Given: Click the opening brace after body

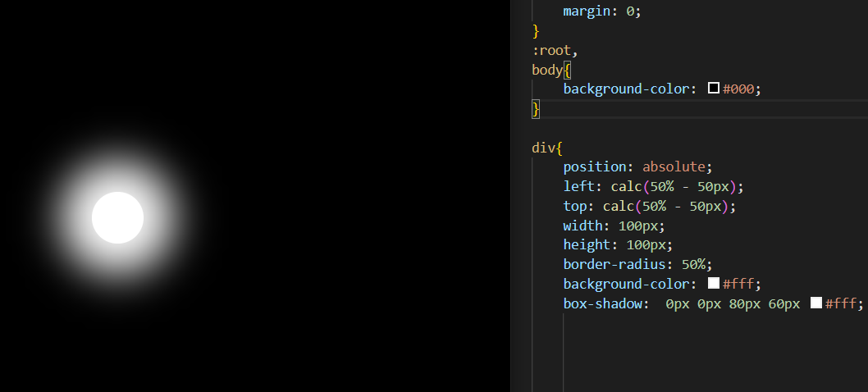Looking at the screenshot, I should click(567, 71).
